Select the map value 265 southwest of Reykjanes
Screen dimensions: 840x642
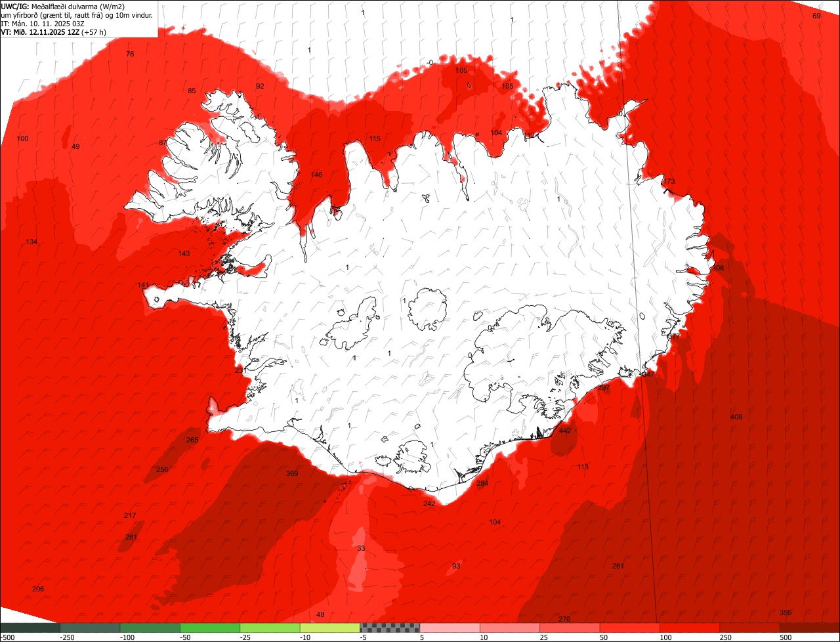tap(192, 440)
